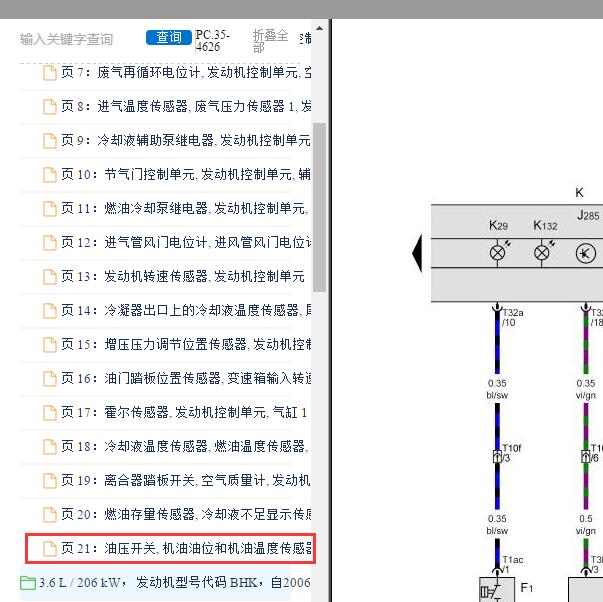Click the upper 0.35 vi/gn wire label

pyautogui.click(x=586, y=389)
